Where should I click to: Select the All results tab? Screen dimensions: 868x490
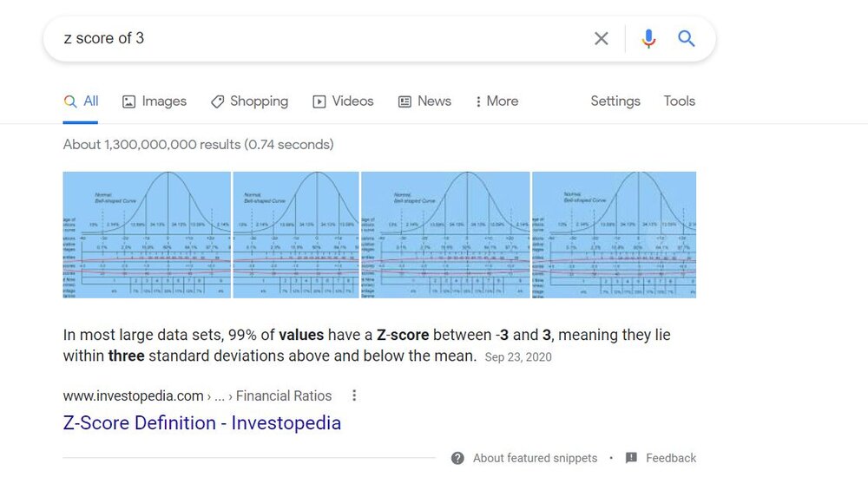(82, 101)
